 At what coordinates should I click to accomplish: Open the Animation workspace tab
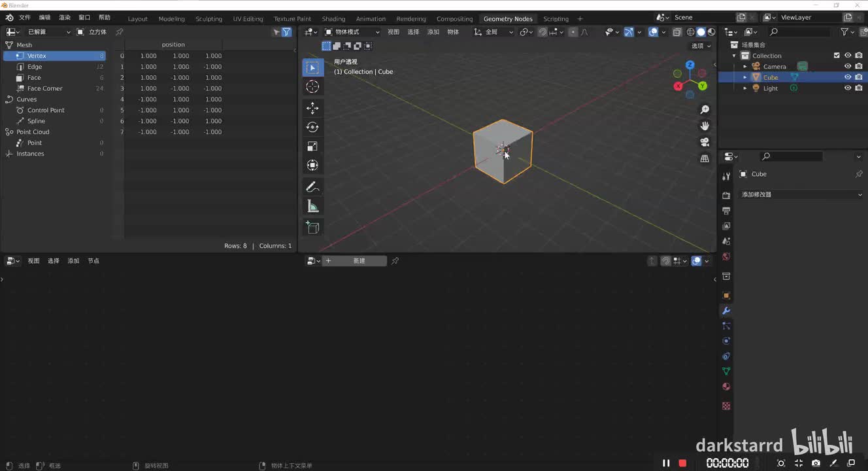pyautogui.click(x=371, y=18)
